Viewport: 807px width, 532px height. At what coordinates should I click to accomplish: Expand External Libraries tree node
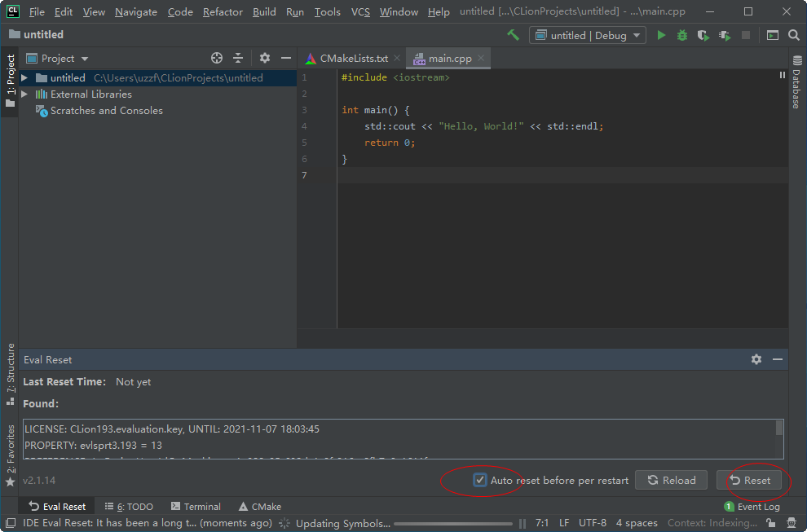[24, 95]
